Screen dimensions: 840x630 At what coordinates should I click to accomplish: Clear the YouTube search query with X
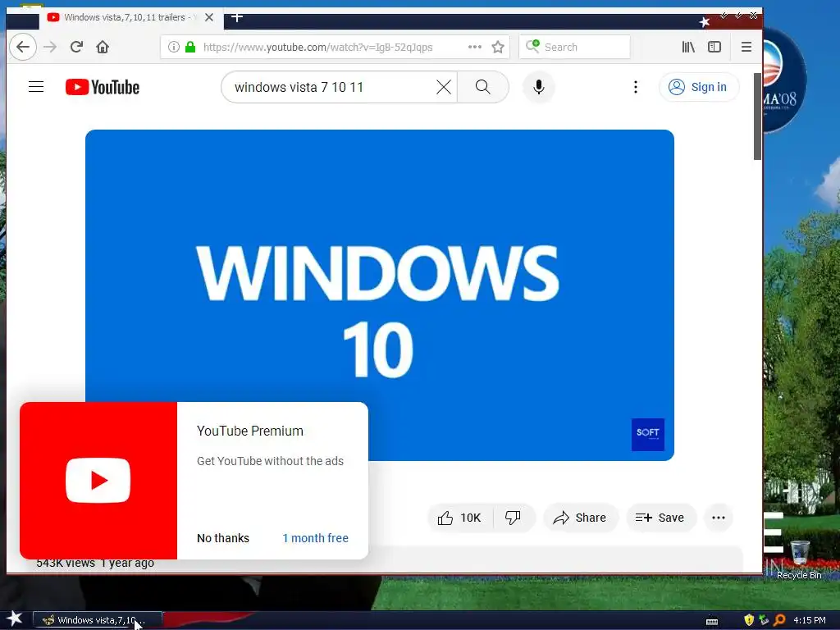[444, 87]
